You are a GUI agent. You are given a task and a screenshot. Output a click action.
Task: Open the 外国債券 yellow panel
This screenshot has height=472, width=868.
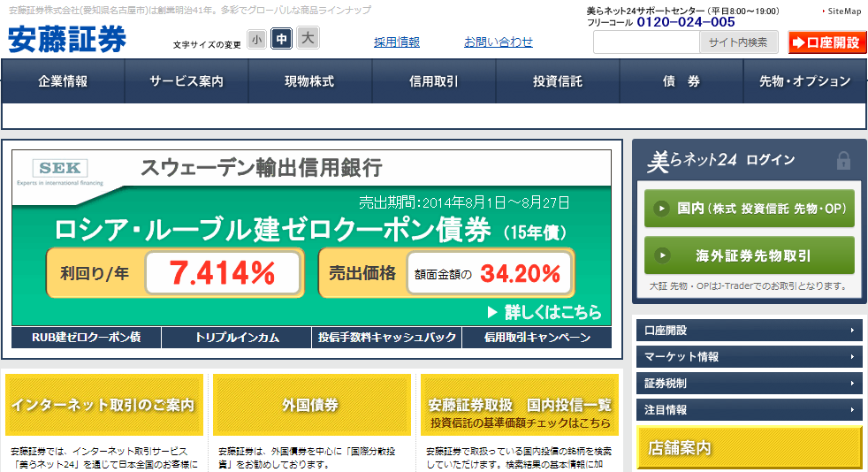pos(310,405)
